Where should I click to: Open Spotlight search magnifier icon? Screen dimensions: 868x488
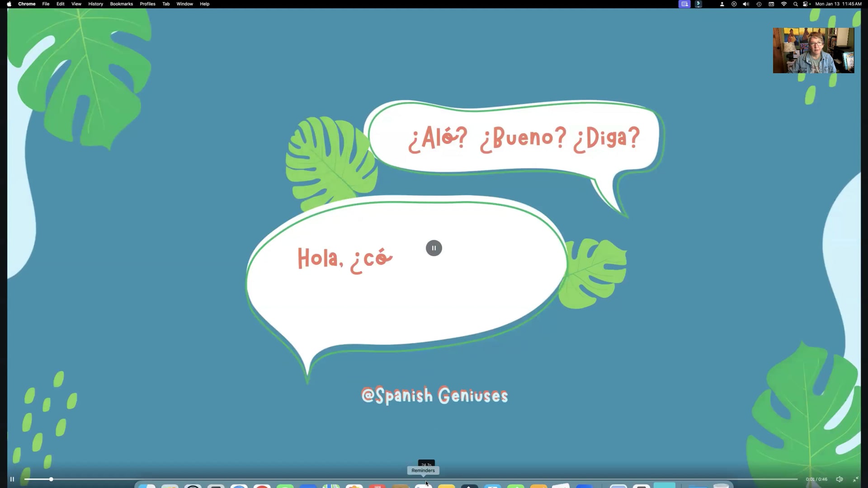coord(795,4)
